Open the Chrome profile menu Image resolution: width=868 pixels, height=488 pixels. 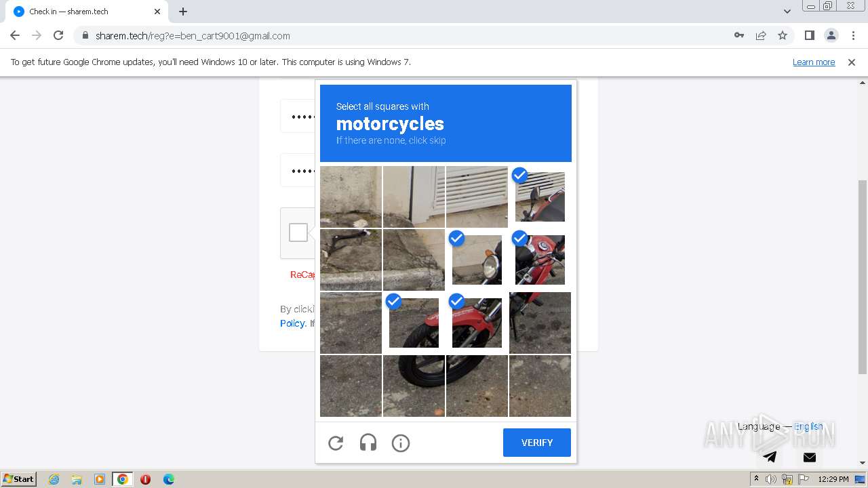click(831, 35)
